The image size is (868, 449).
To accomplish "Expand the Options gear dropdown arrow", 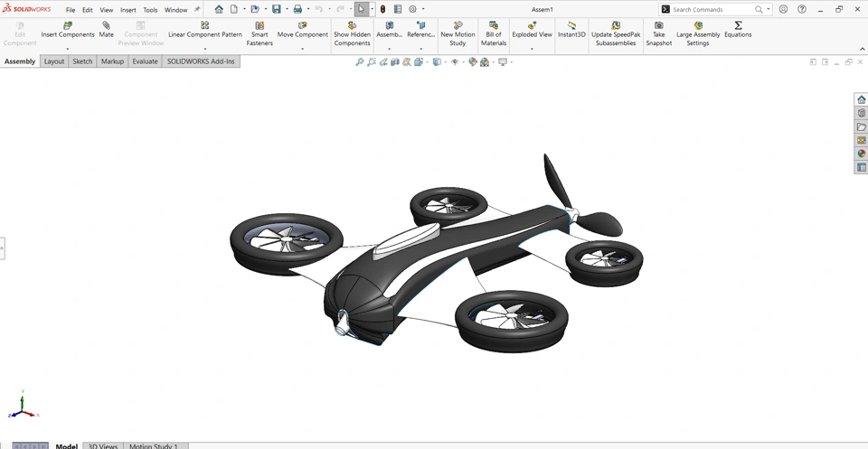I will [x=423, y=9].
